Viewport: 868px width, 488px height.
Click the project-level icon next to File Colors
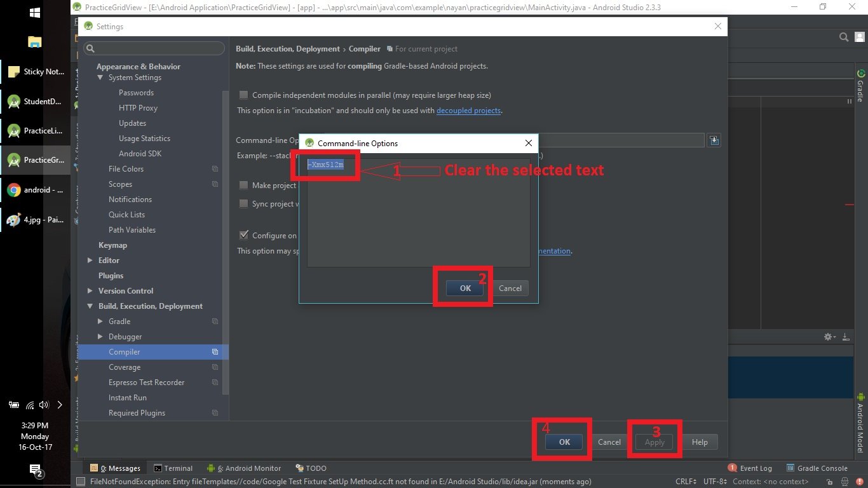(215, 169)
